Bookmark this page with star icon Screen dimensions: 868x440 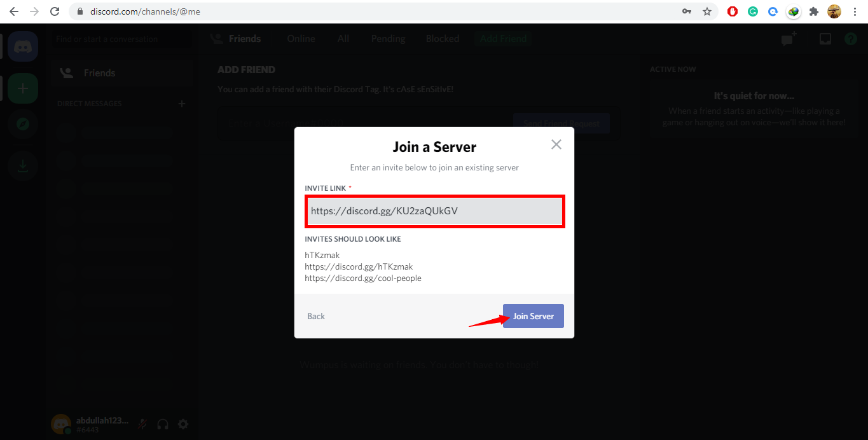point(706,11)
